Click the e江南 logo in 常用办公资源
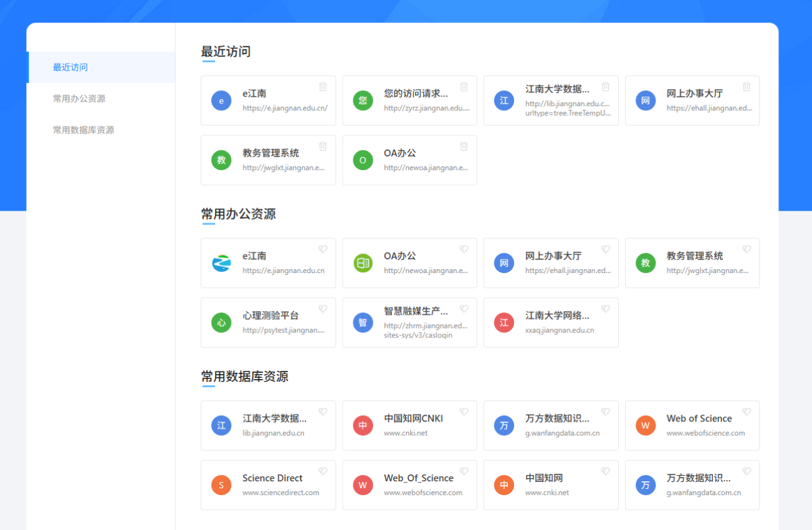The height and width of the screenshot is (530, 812). (221, 263)
